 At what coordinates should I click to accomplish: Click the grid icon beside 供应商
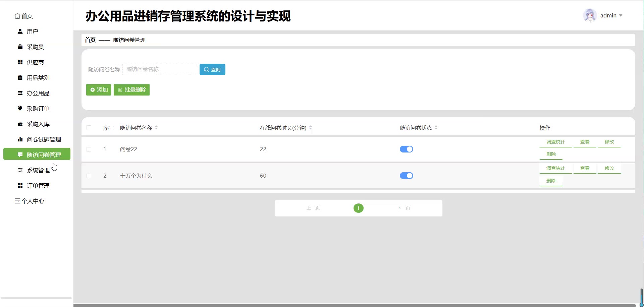click(x=20, y=62)
